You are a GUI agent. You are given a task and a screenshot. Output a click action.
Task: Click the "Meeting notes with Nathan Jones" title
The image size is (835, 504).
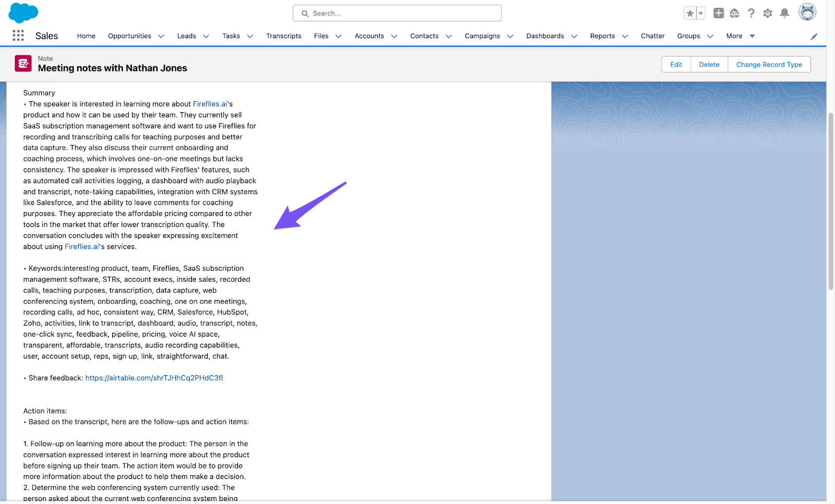(x=113, y=68)
